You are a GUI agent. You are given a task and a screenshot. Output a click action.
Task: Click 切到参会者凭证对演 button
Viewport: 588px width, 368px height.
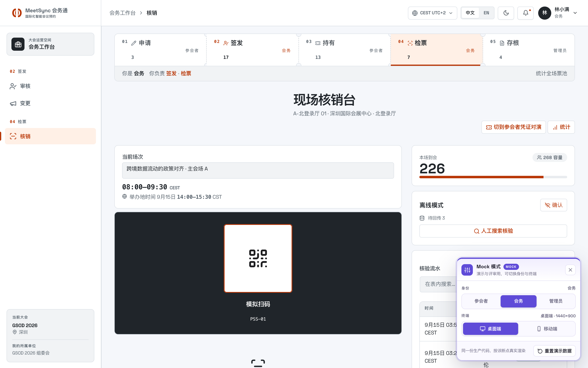click(x=513, y=127)
